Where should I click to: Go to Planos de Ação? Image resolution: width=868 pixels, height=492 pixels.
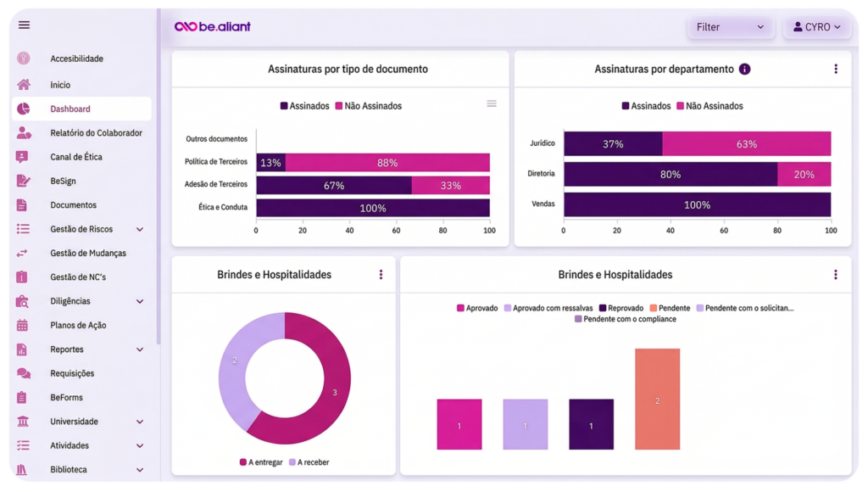[x=78, y=325]
